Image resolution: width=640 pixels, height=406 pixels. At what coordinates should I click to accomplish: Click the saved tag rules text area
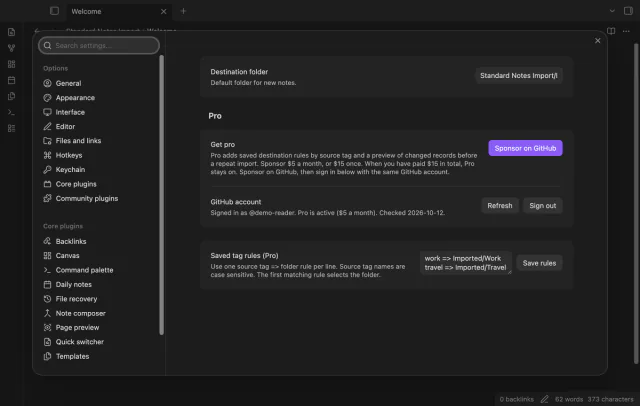(465, 263)
